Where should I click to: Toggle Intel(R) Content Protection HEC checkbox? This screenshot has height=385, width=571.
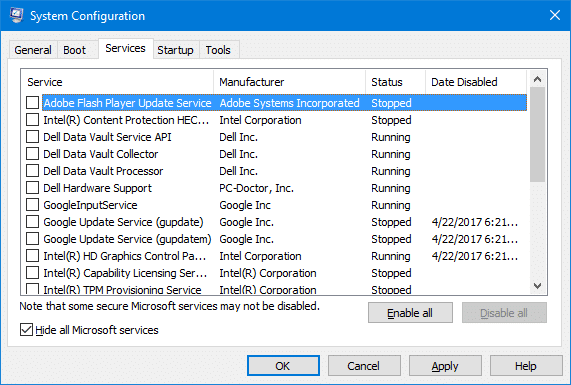32,120
